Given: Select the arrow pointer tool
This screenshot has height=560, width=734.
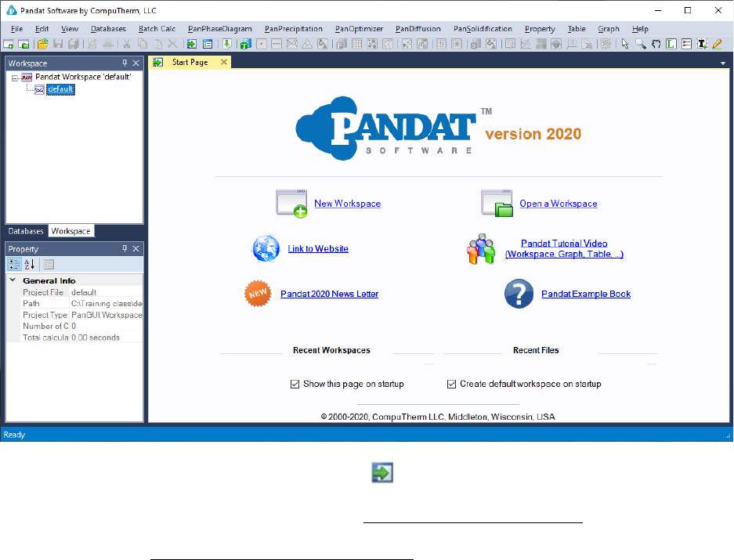Looking at the screenshot, I should pyautogui.click(x=625, y=44).
